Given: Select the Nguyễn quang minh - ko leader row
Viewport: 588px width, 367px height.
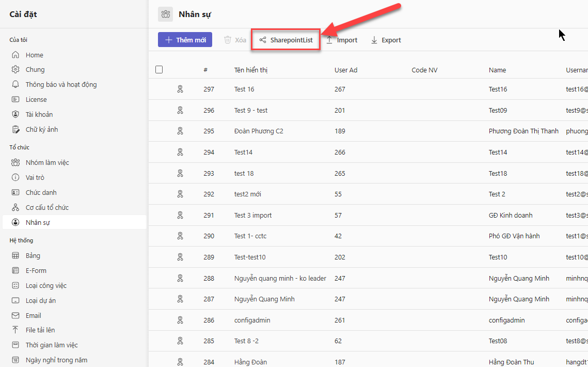Looking at the screenshot, I should pos(280,279).
